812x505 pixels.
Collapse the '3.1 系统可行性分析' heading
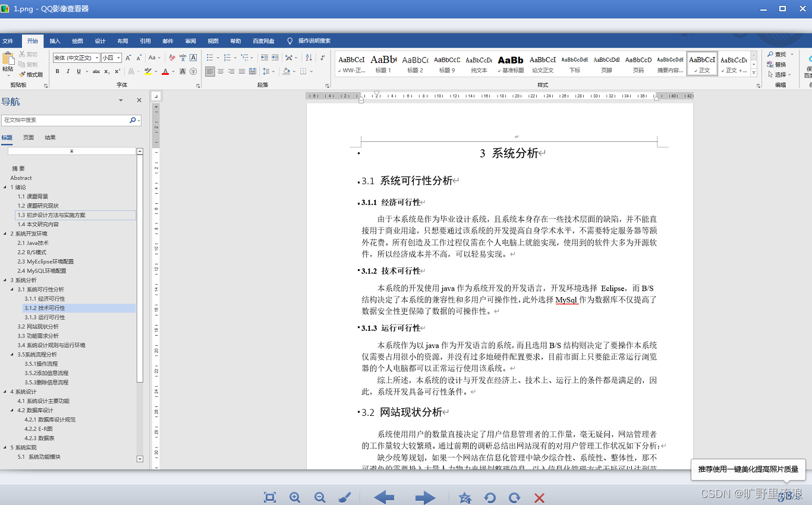[12, 289]
